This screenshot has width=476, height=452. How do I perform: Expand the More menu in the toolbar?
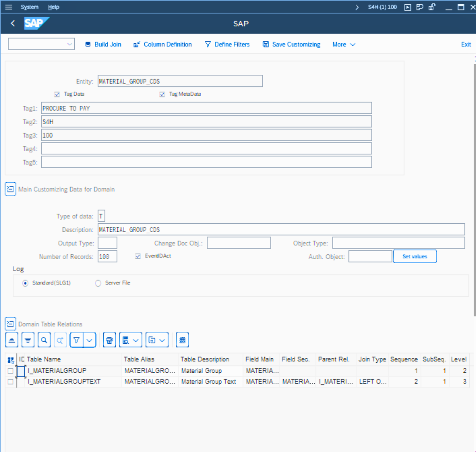click(x=343, y=44)
